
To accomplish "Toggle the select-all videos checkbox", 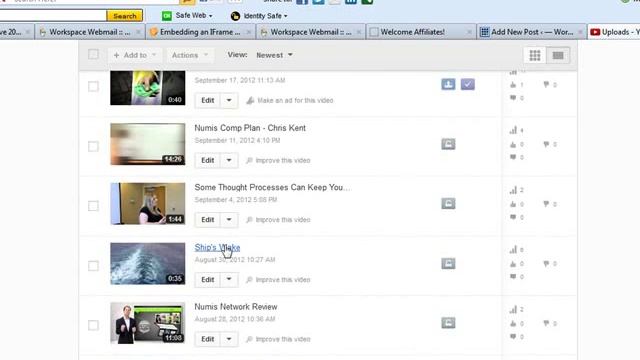I will coord(93,54).
